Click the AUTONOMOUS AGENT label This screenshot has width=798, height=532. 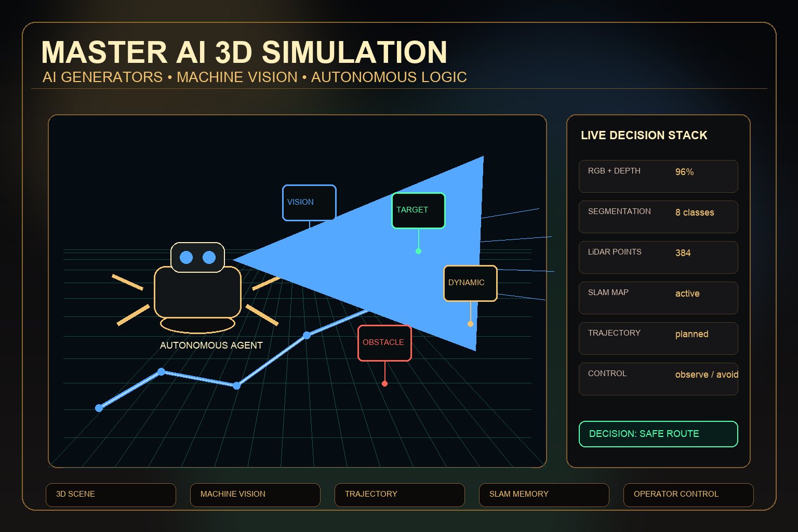click(x=211, y=345)
